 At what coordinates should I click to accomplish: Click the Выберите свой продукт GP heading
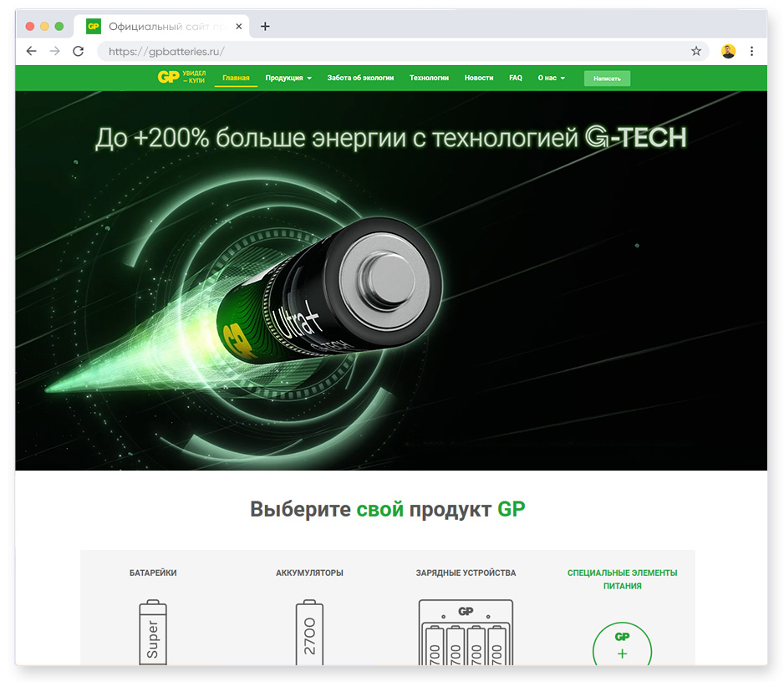click(388, 510)
